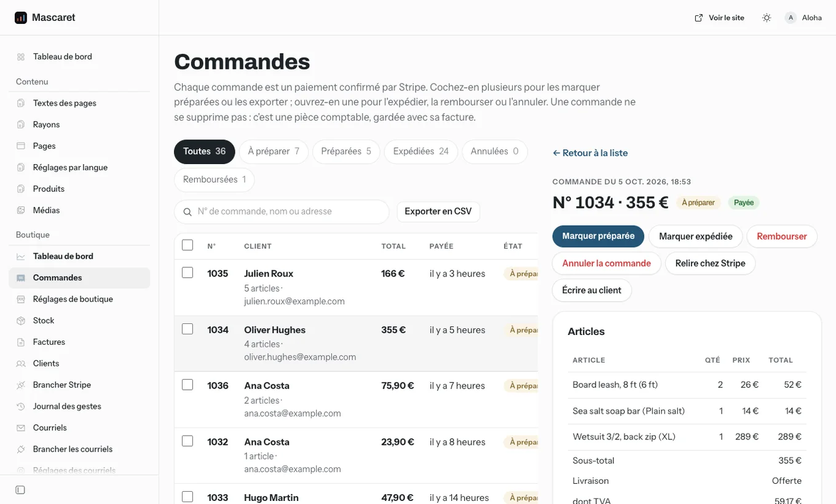The width and height of the screenshot is (836, 504).
Task: Check the box for order 1032
Action: pyautogui.click(x=187, y=441)
